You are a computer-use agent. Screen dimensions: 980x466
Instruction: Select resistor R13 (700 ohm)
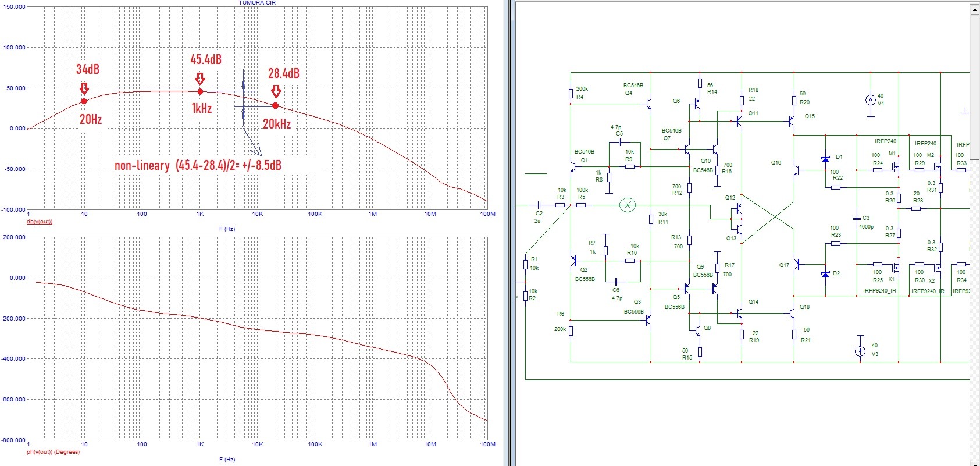tap(689, 240)
